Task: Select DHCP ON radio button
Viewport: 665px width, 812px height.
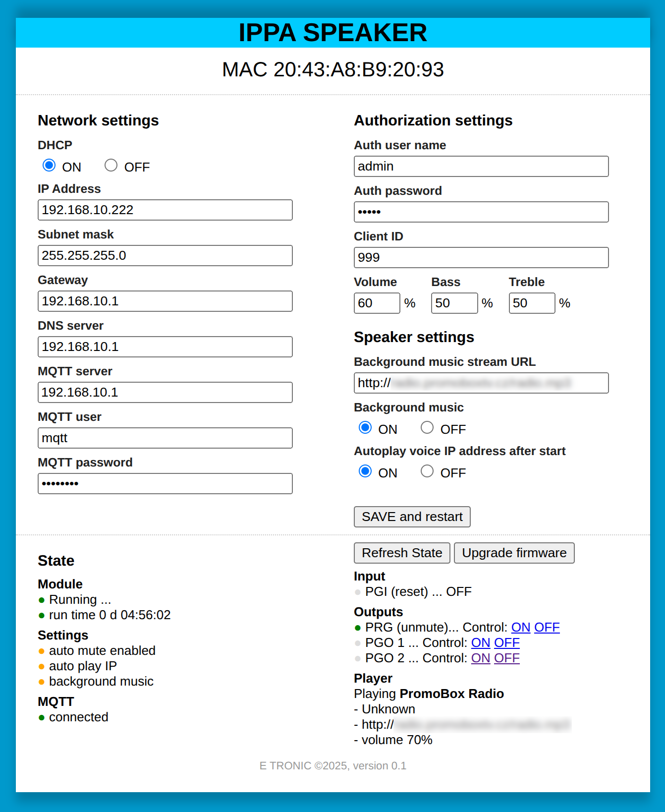Action: point(49,166)
